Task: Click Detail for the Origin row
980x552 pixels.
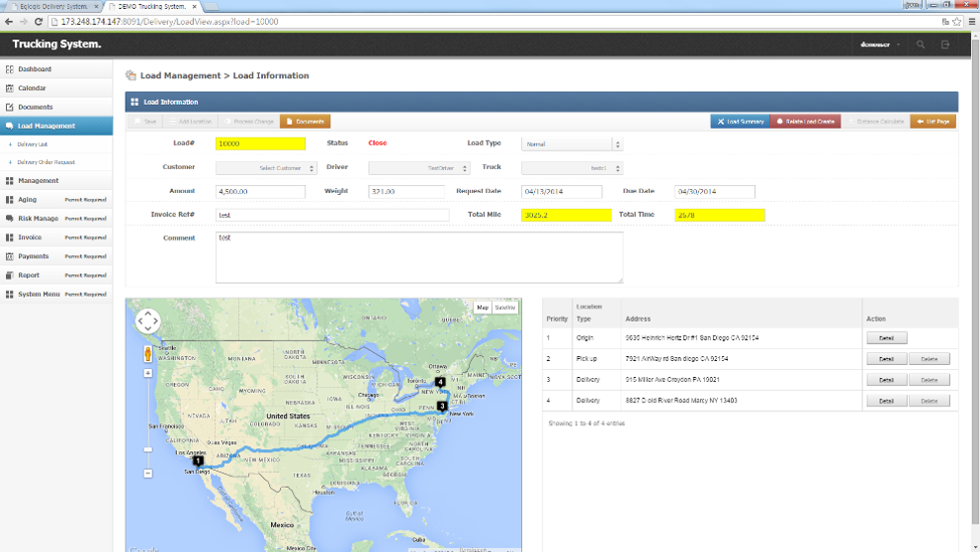Action: pyautogui.click(x=886, y=338)
